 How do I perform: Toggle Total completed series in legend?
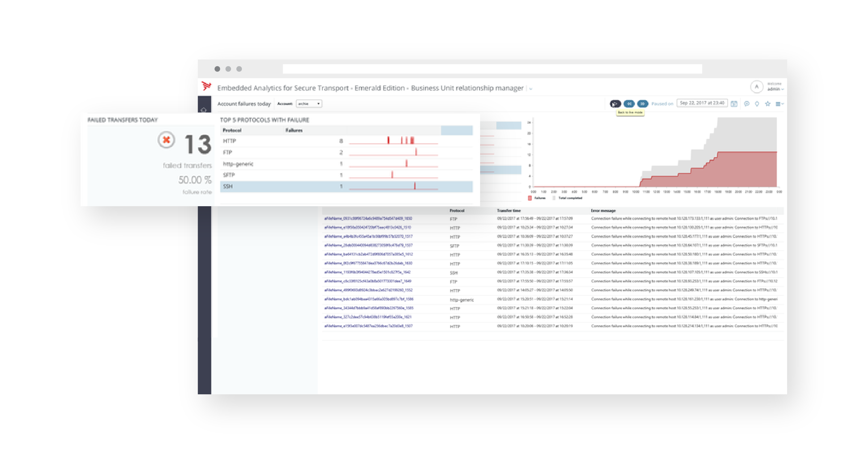(x=568, y=198)
